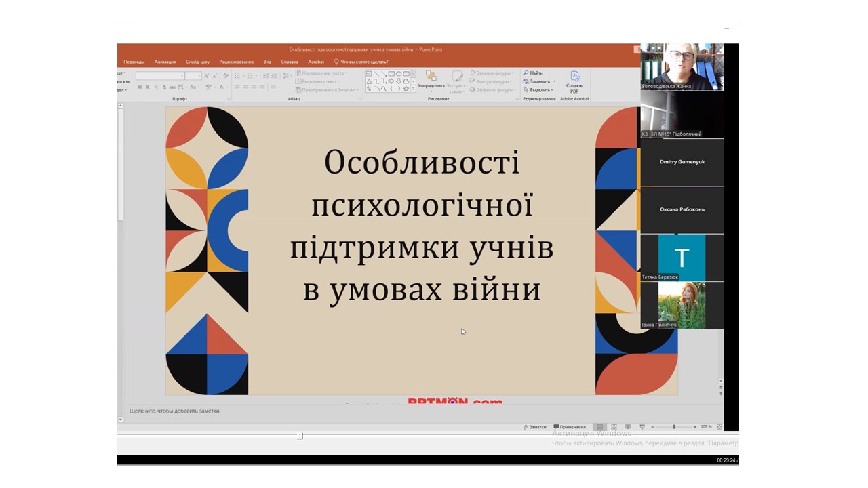
Task: Select the down arrow shape
Action: coord(399,81)
